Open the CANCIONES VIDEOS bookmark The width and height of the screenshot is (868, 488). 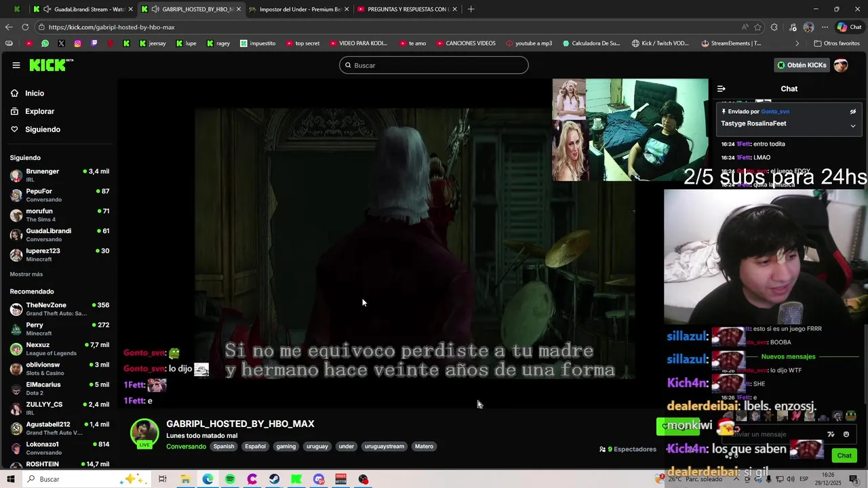(x=466, y=43)
